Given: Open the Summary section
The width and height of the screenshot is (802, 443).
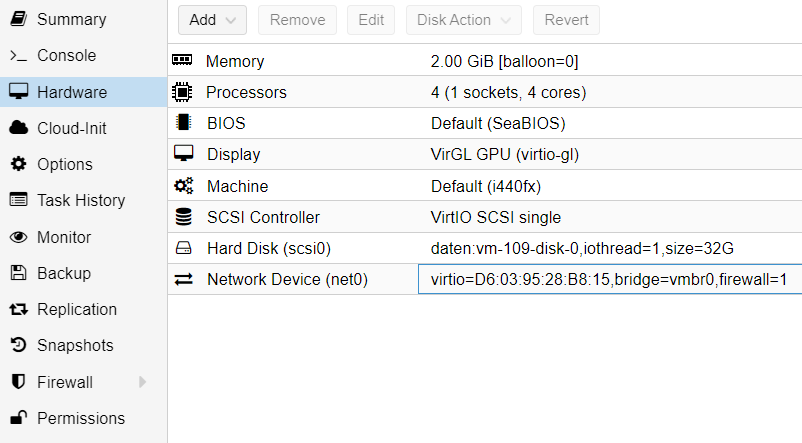Looking at the screenshot, I should point(70,19).
